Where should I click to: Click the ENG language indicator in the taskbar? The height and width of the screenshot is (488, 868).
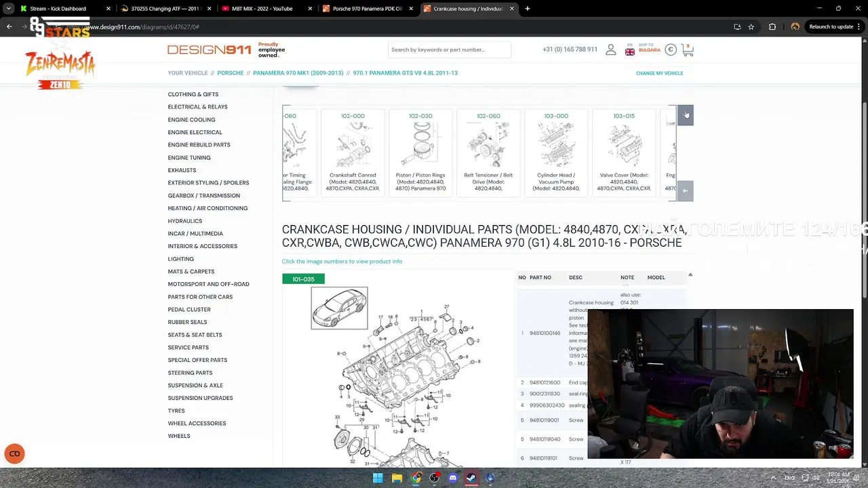(789, 478)
